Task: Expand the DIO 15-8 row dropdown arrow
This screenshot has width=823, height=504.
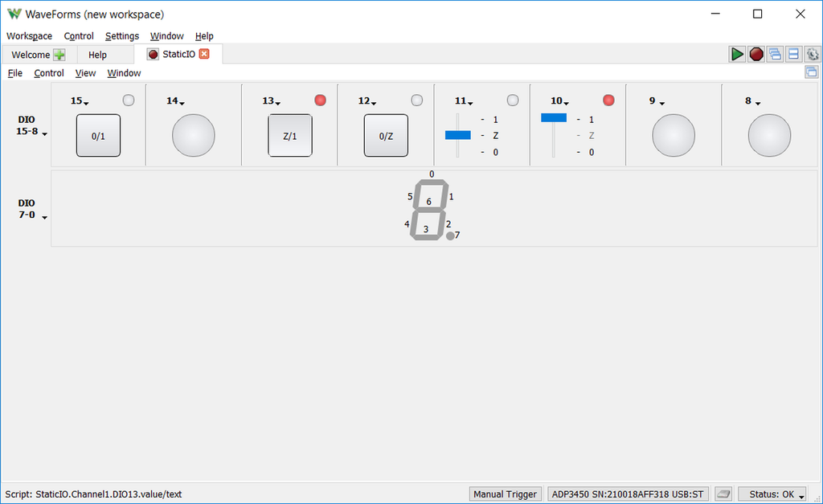Action: point(45,135)
